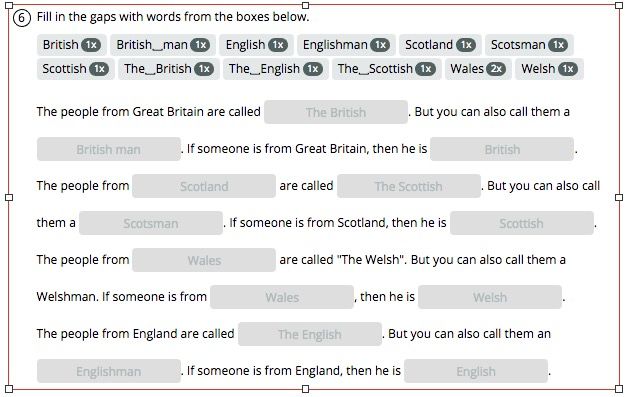
Task: Click the 'The Scottish' answer gap
Action: point(409,186)
